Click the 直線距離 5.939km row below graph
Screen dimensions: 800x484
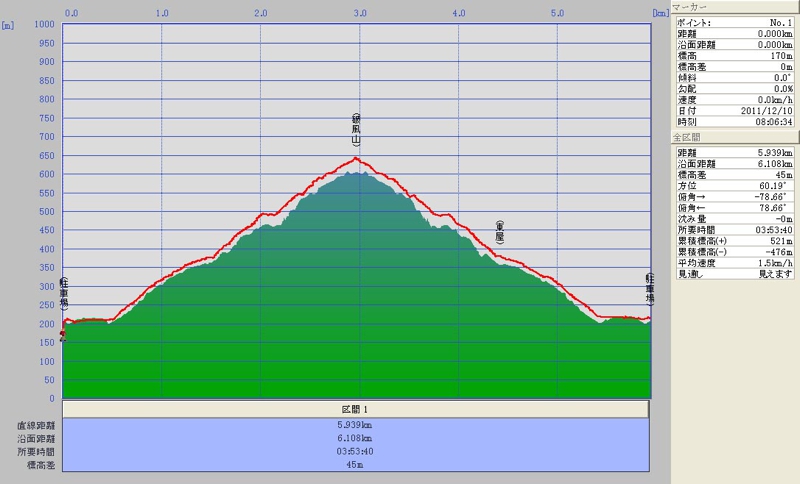[356, 425]
